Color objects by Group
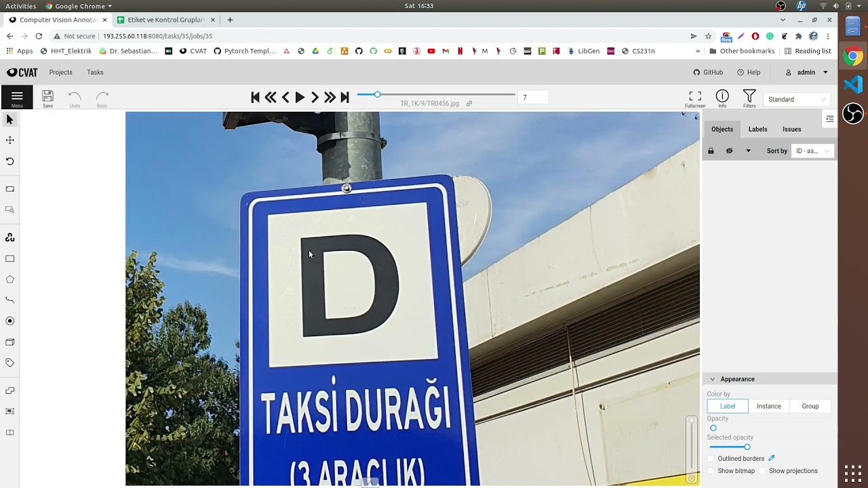Screen dimensions: 868x488 click(x=810, y=406)
